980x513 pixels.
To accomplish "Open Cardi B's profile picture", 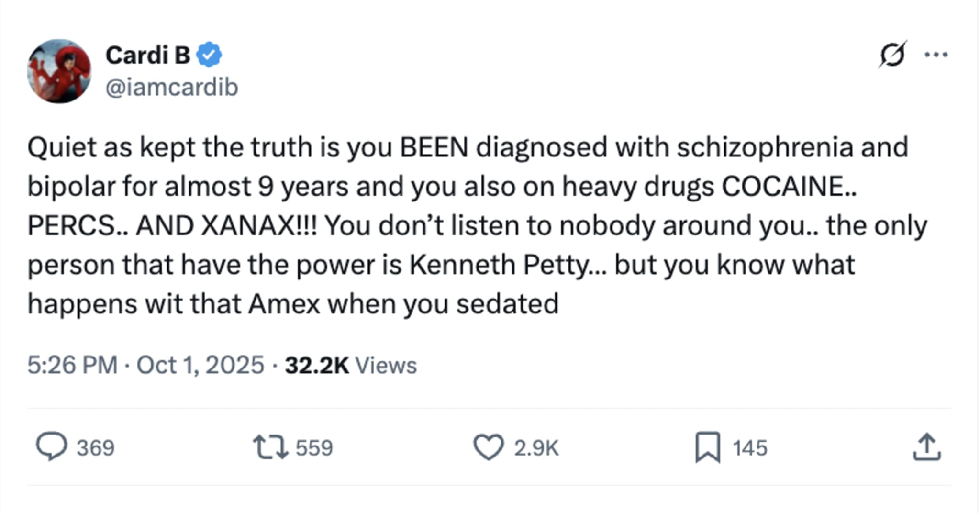I will tap(59, 71).
